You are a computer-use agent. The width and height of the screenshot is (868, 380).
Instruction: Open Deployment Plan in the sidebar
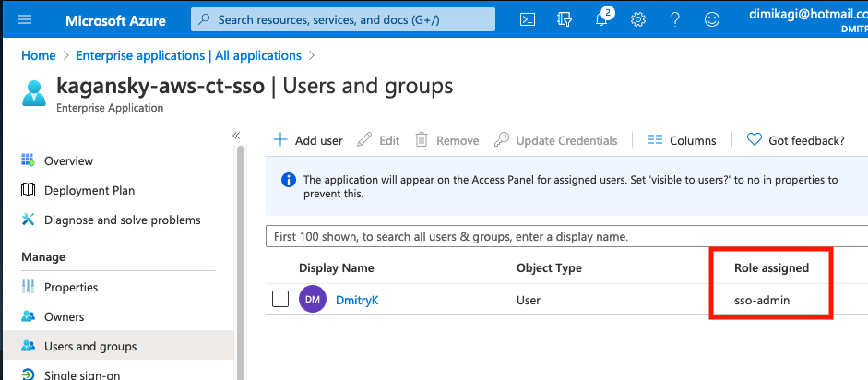click(89, 190)
